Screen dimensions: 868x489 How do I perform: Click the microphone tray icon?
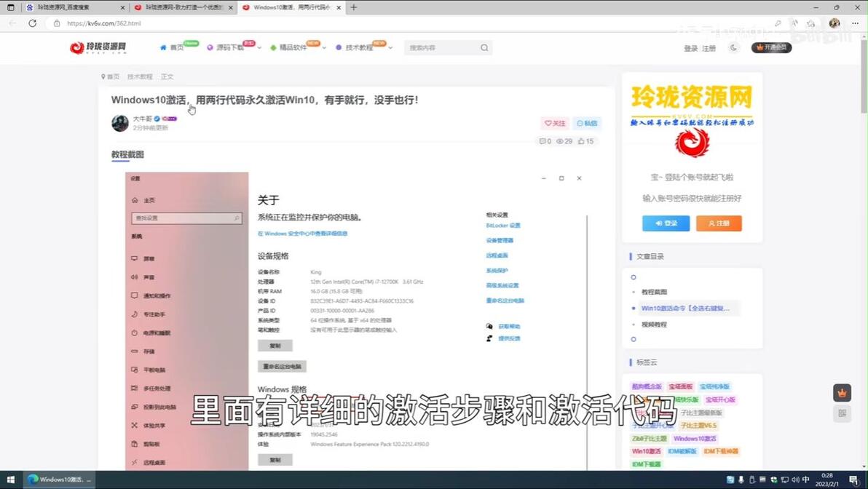click(x=741, y=480)
